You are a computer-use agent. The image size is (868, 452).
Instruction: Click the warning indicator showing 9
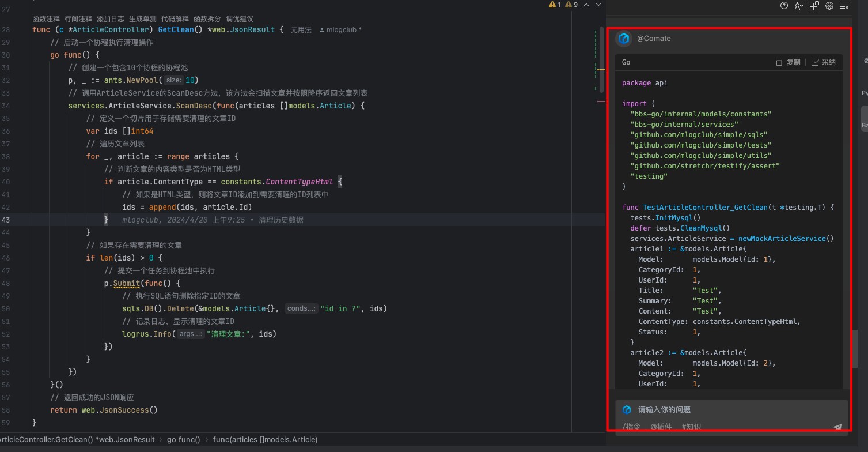click(x=571, y=5)
